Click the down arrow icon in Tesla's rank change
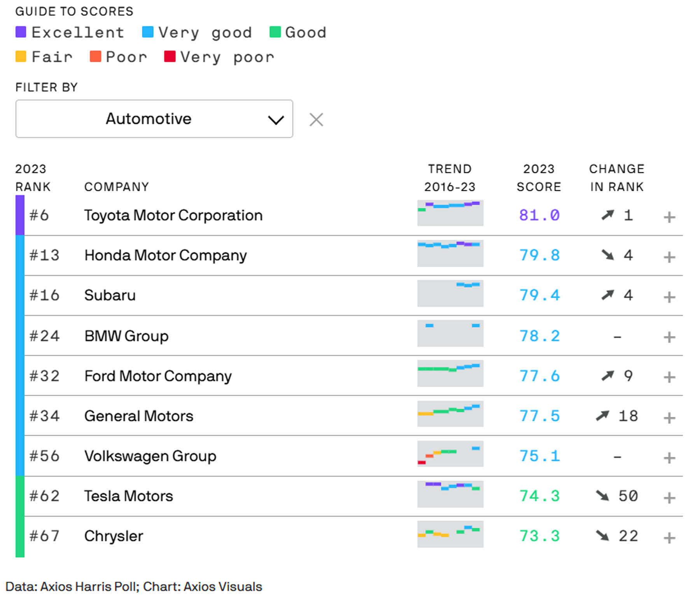The height and width of the screenshot is (595, 700). point(602,496)
